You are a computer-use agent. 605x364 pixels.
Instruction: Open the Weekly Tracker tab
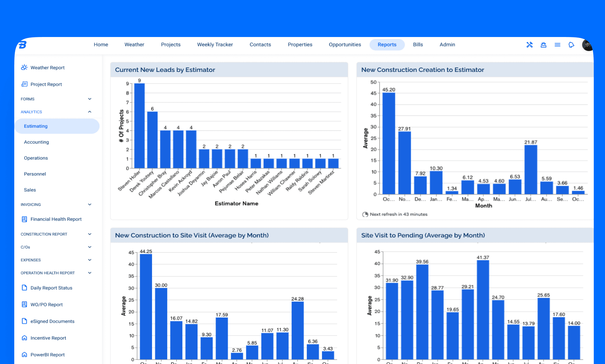click(215, 45)
